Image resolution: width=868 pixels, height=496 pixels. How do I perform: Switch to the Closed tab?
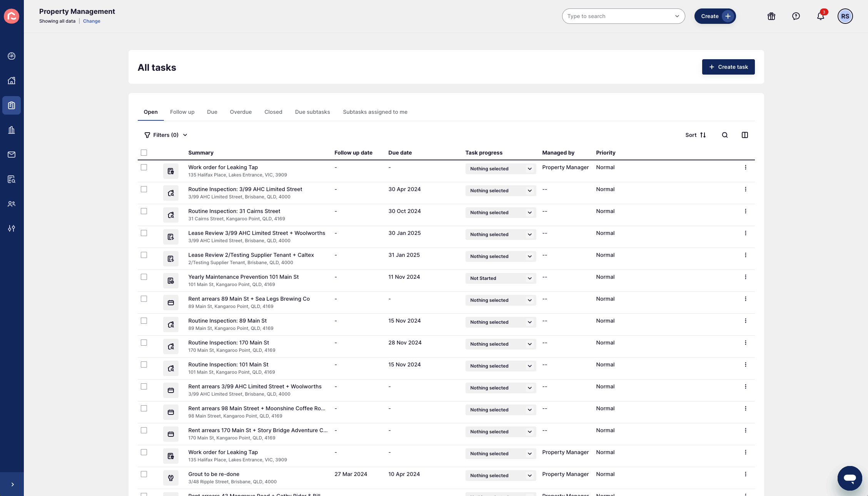pos(273,112)
